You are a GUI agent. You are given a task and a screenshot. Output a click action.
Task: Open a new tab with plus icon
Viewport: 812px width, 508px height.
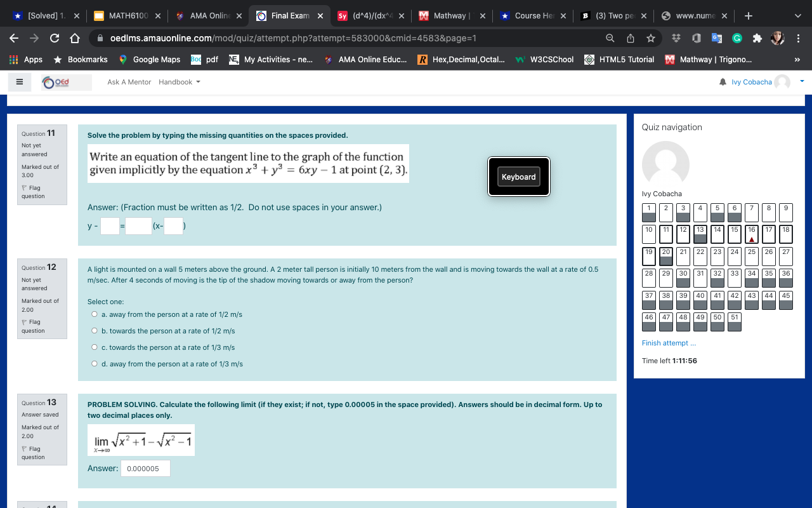point(749,15)
